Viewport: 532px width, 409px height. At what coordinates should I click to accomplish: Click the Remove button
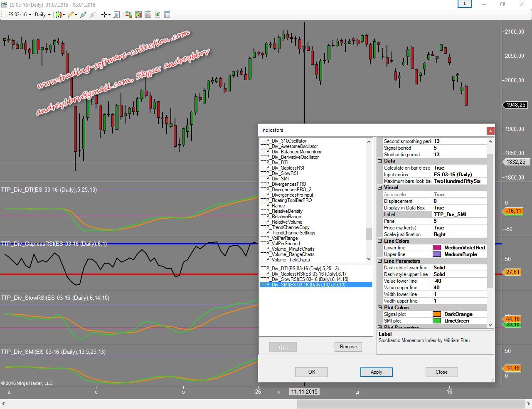348,347
